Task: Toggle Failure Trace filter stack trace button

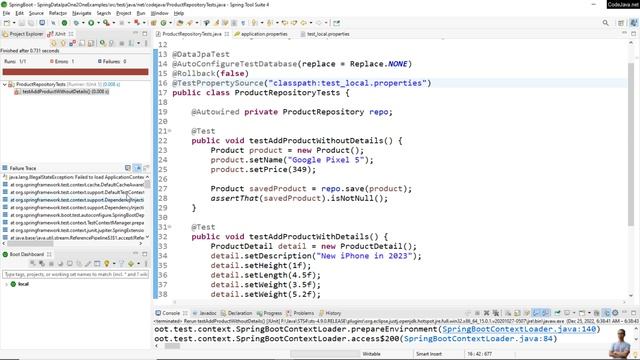Action: 138,168
